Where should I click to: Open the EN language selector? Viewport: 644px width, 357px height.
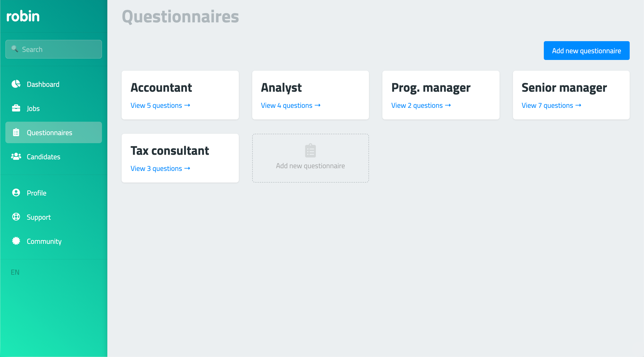click(x=15, y=272)
